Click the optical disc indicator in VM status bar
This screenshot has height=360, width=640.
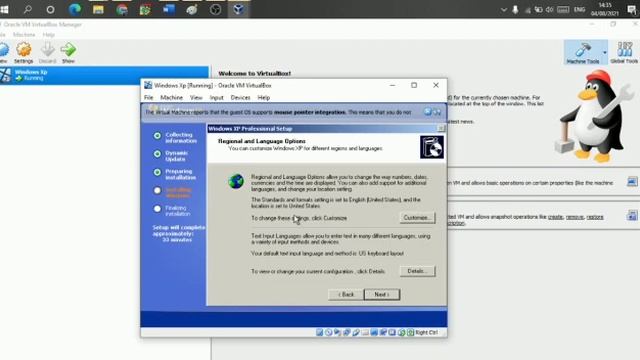[329, 333]
